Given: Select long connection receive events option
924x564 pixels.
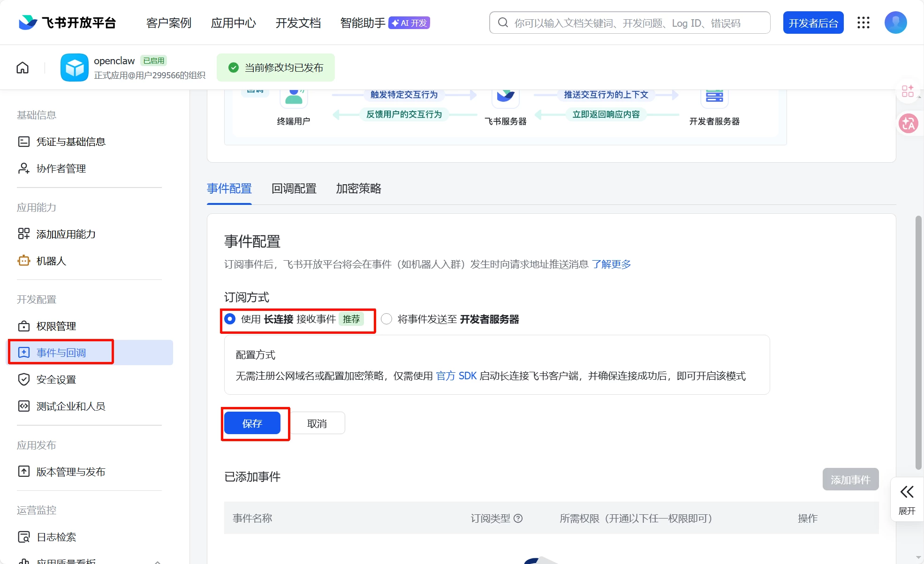Looking at the screenshot, I should click(x=230, y=319).
